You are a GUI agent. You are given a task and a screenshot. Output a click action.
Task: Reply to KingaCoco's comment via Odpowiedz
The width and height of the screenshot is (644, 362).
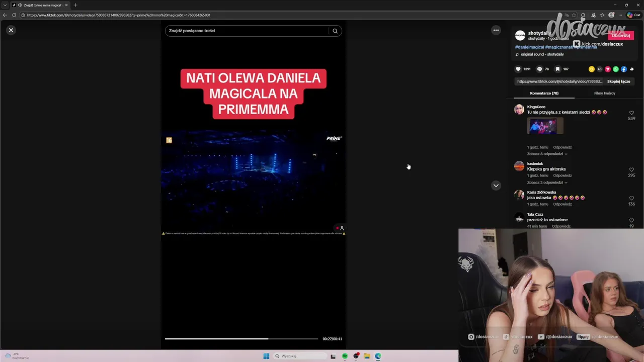[x=562, y=147]
